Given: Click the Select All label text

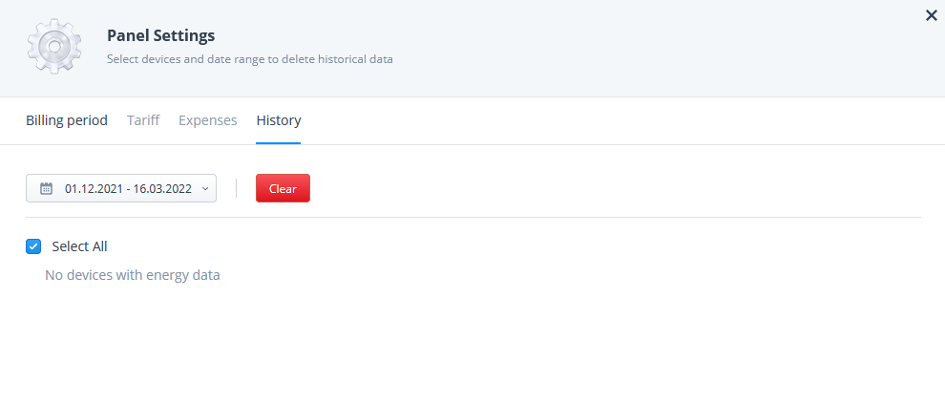Looking at the screenshot, I should (x=80, y=246).
